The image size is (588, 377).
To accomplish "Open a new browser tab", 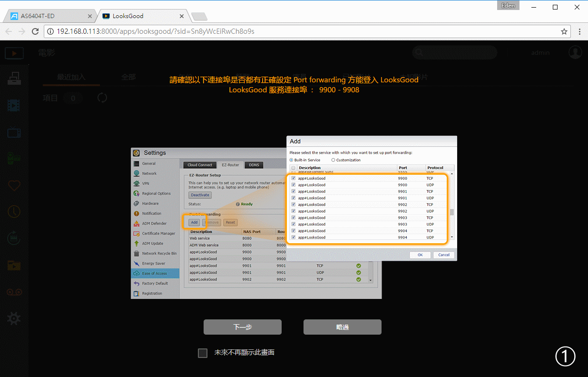I will [x=199, y=16].
